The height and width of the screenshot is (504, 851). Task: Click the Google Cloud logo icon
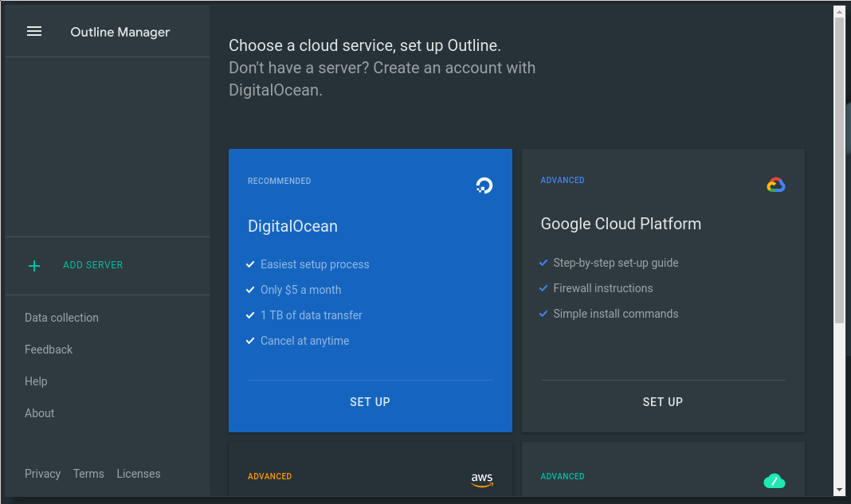pos(776,185)
